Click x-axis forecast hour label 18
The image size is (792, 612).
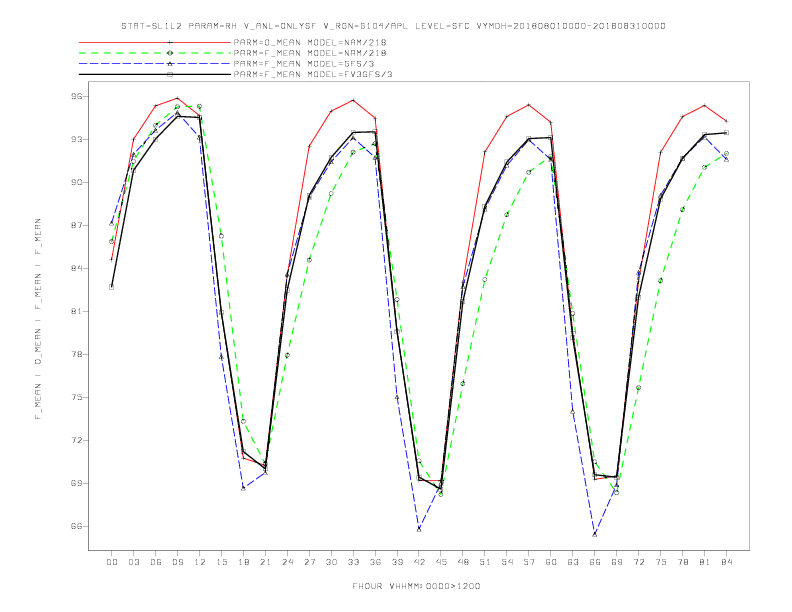coord(243,562)
